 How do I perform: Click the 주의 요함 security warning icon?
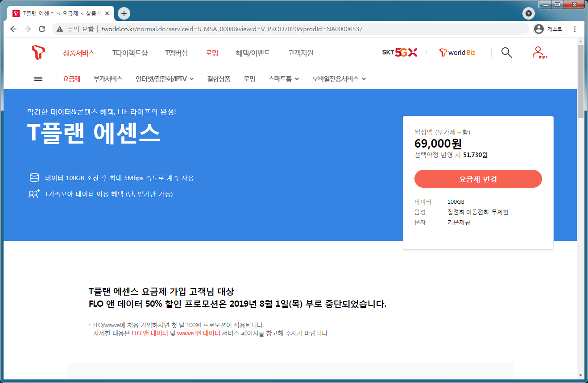point(60,29)
